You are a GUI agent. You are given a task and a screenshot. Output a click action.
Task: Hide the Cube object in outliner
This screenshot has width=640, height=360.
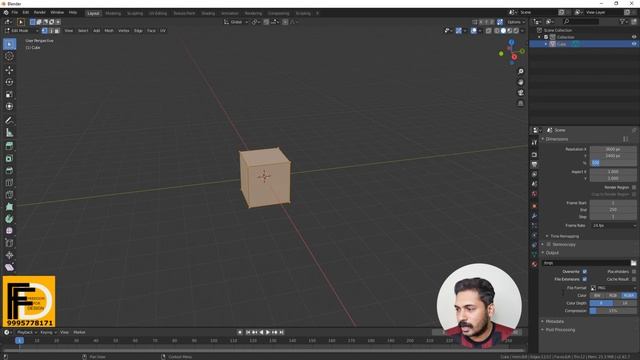click(634, 44)
